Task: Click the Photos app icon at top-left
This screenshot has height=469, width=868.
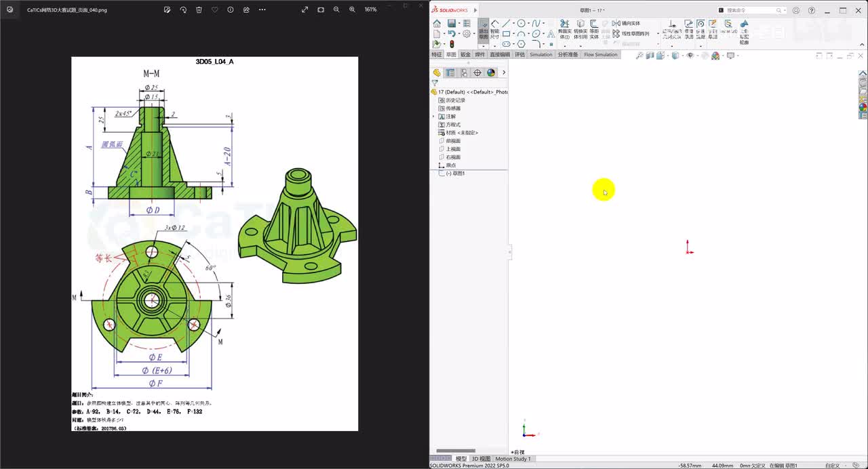Action: (x=9, y=9)
